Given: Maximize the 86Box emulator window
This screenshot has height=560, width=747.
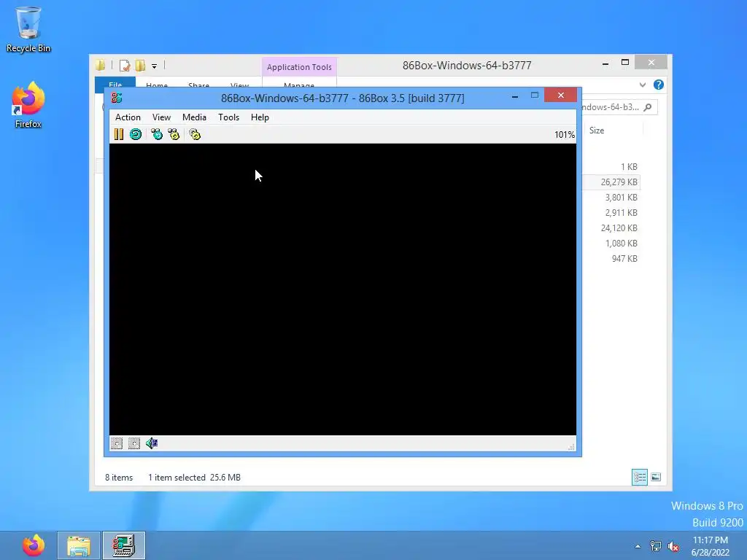Looking at the screenshot, I should 535,96.
